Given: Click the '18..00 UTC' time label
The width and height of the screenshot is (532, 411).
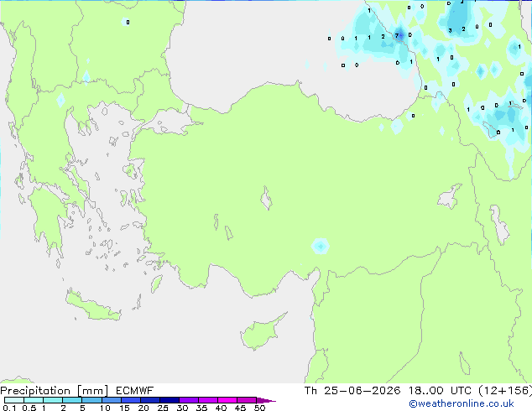Looking at the screenshot, I should 440,391.
